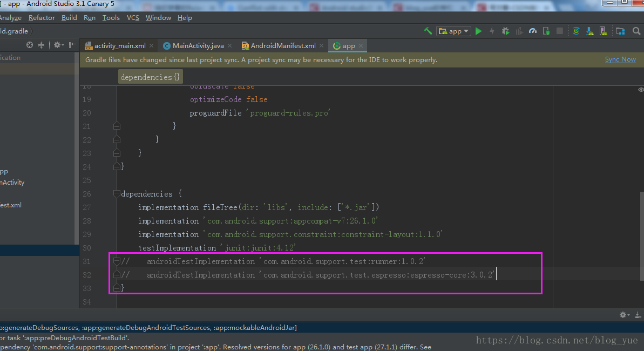This screenshot has height=351, width=644.
Task: Click bottom panel download arrow icon
Action: (638, 315)
